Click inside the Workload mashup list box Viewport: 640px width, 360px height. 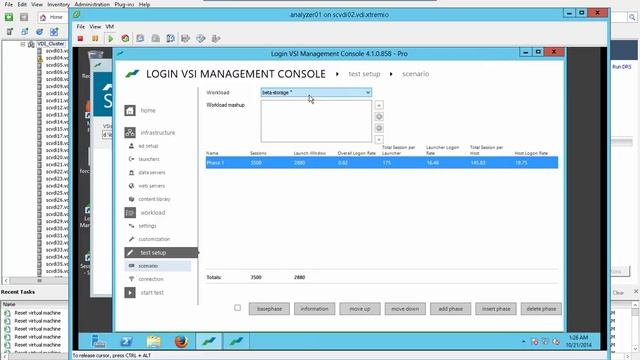click(316, 121)
